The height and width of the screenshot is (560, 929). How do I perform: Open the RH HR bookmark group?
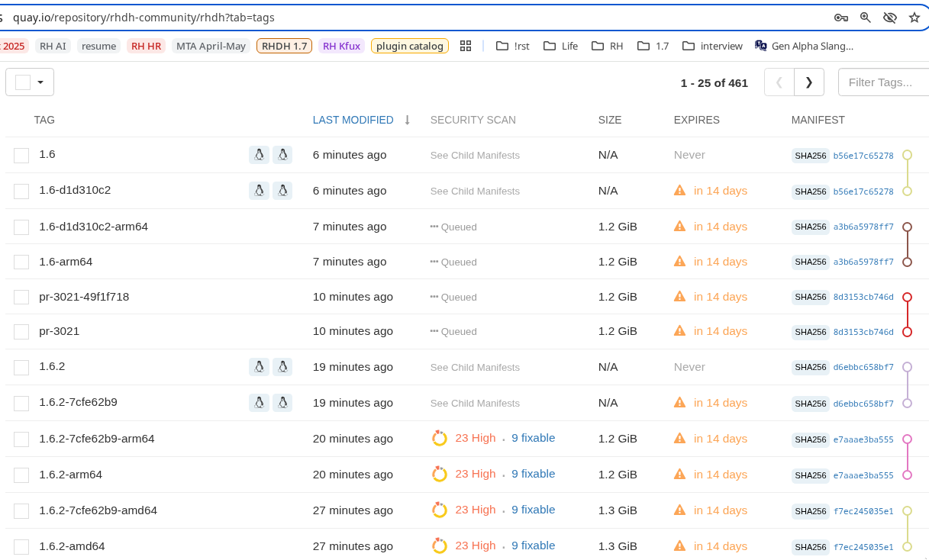click(147, 46)
